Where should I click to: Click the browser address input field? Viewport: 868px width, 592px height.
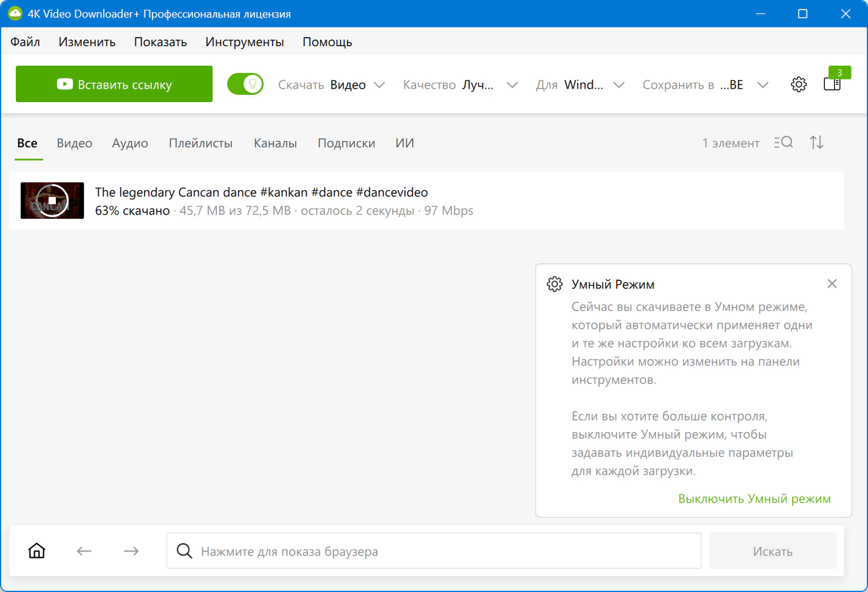click(x=434, y=551)
